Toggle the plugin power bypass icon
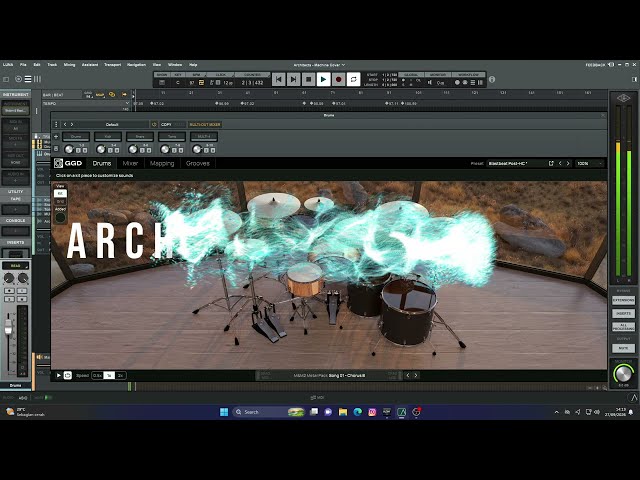 point(154,124)
